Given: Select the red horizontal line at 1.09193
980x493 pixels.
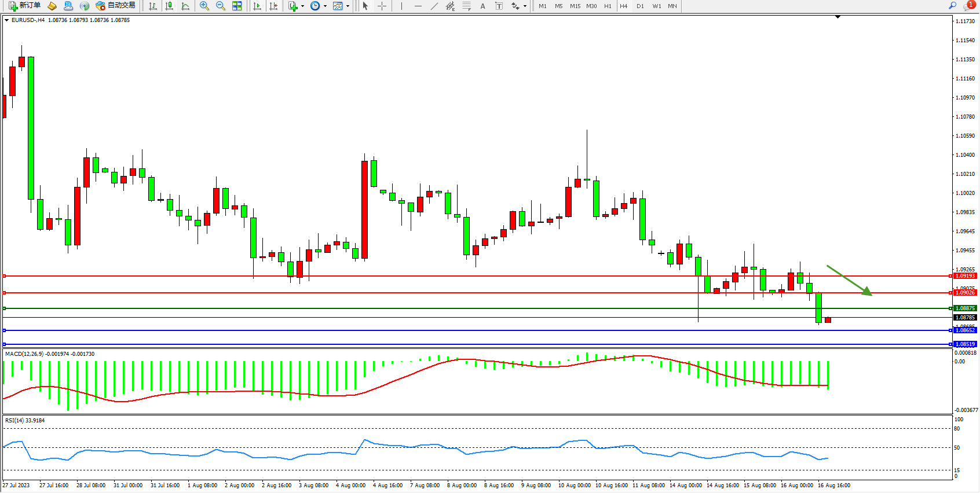Looking at the screenshot, I should tap(463, 276).
